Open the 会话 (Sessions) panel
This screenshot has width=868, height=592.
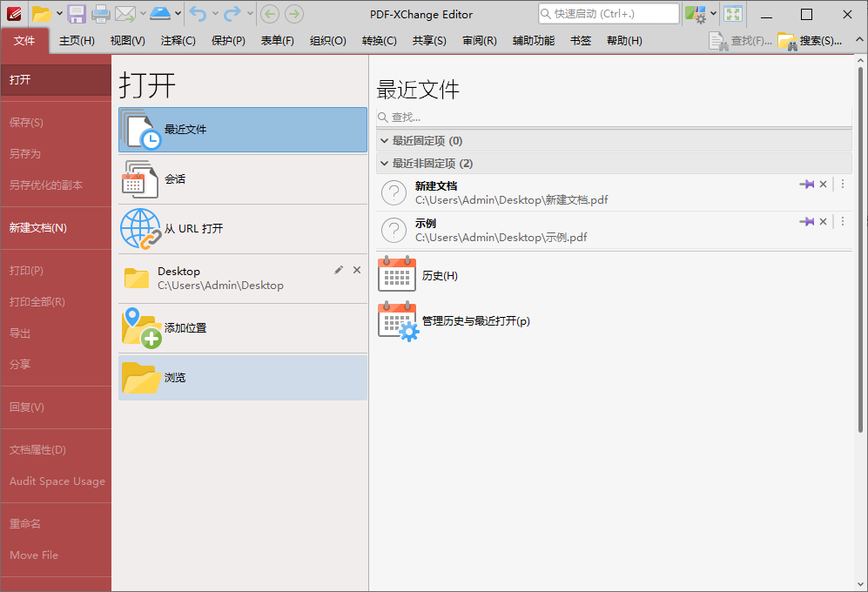pos(174,179)
